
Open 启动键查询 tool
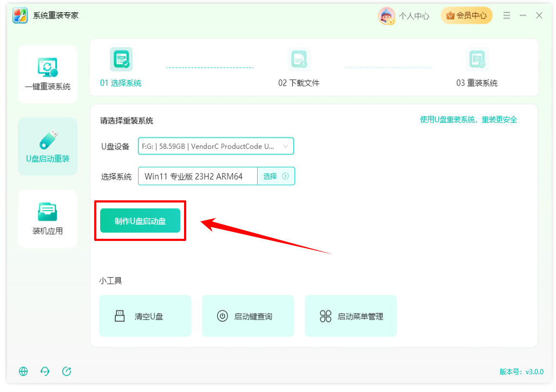(x=248, y=316)
